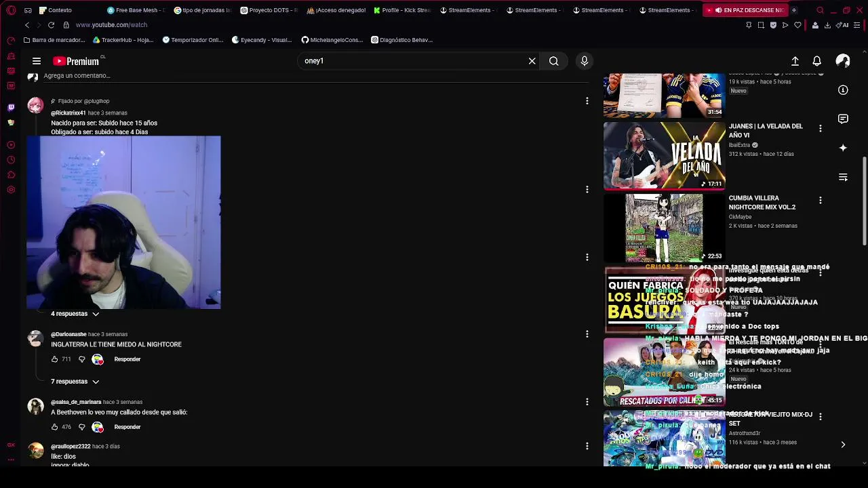Viewport: 868px width, 488px height.
Task: Dislike the INGLATERRA LE TIENE MIEDO comment
Action: pyautogui.click(x=82, y=359)
